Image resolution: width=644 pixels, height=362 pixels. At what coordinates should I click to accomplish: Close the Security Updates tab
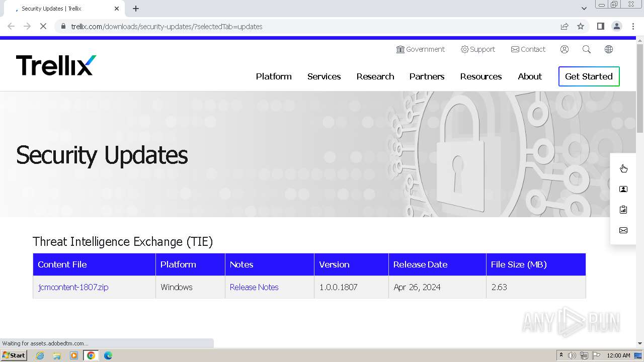[117, 9]
